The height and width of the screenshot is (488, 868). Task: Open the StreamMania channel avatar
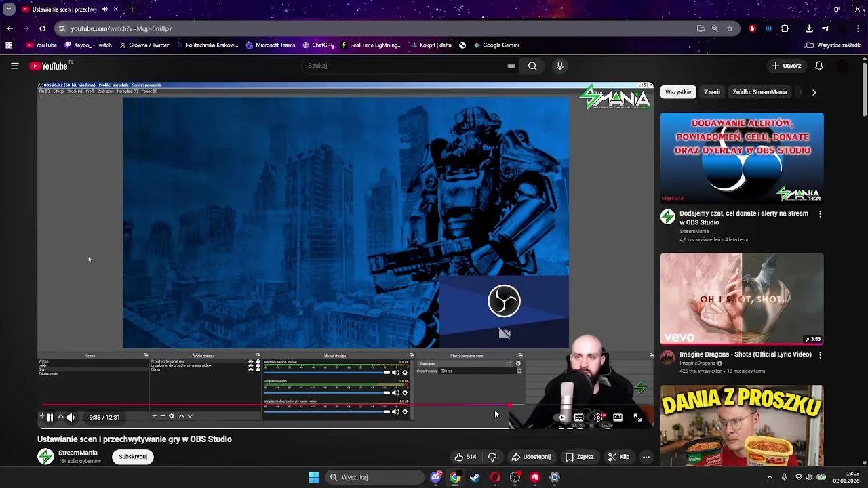45,457
